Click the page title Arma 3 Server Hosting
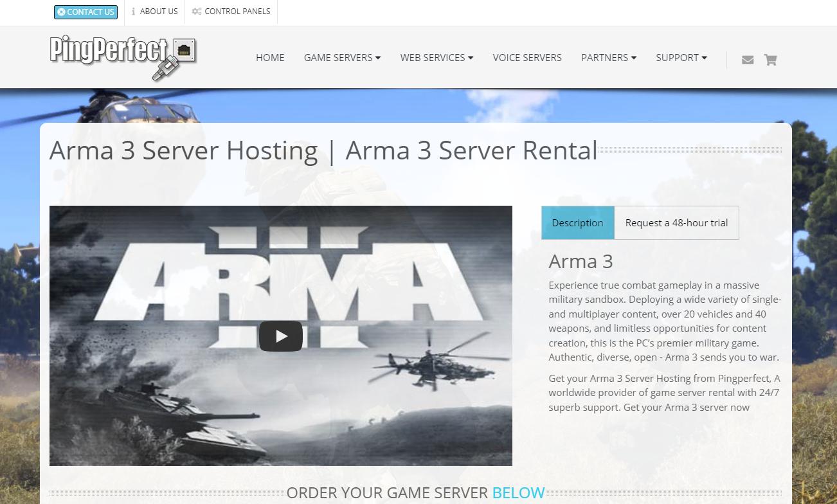This screenshot has width=837, height=504. (x=323, y=150)
